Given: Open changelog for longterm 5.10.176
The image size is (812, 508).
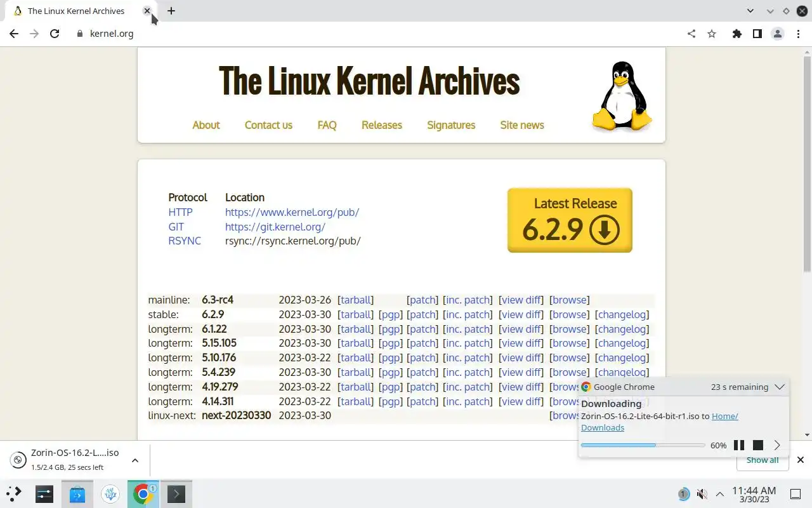Looking at the screenshot, I should [x=622, y=358].
